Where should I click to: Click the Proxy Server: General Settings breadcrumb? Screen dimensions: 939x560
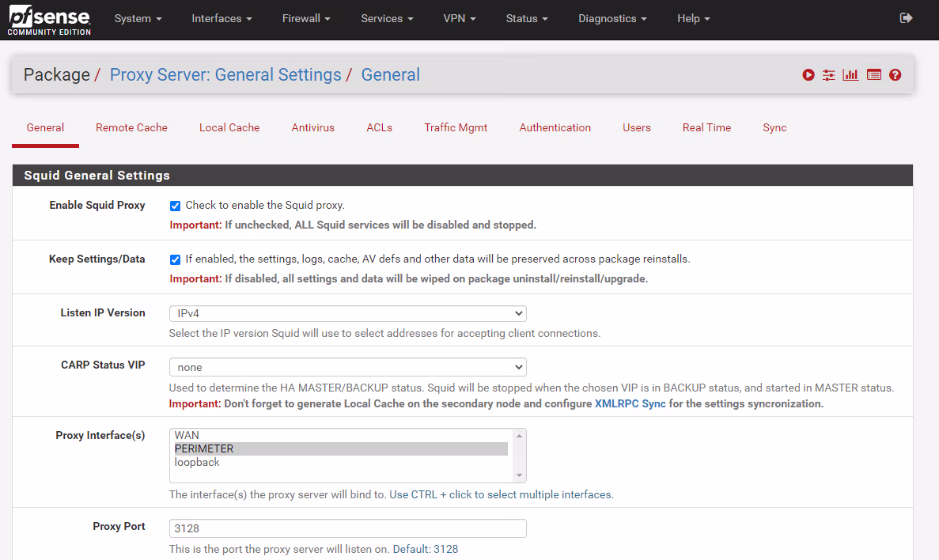pyautogui.click(x=225, y=75)
